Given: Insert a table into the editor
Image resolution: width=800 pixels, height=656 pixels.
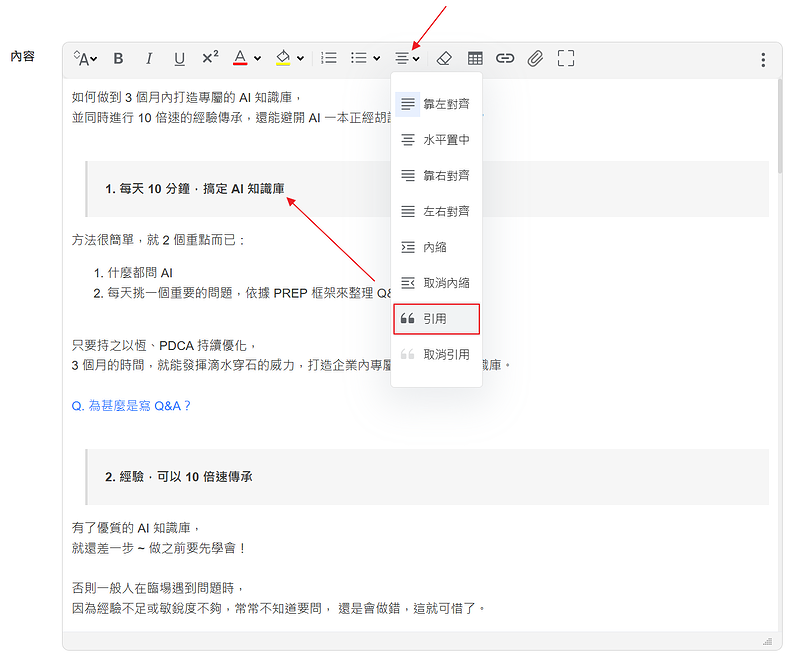Looking at the screenshot, I should tap(475, 59).
